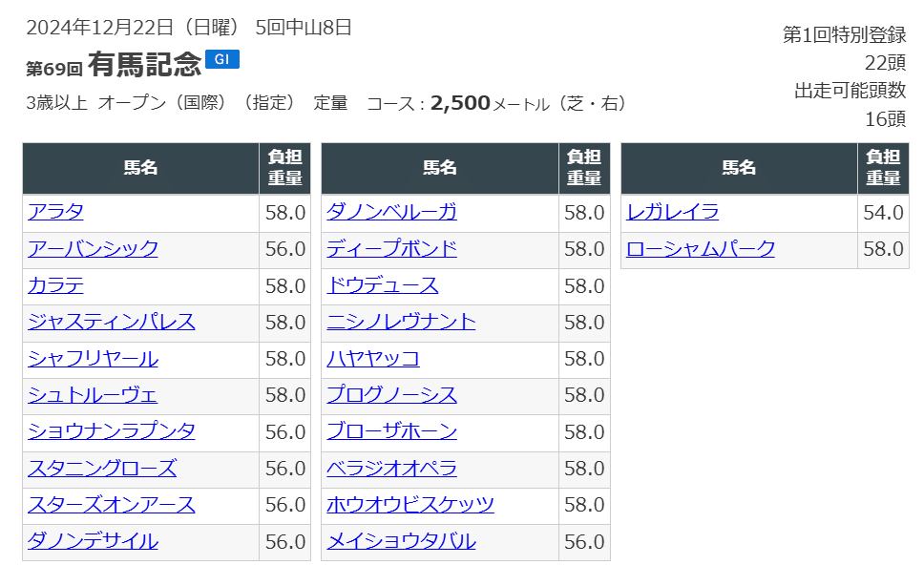This screenshot has width=924, height=586.
Task: Click the ハヤヤッコ link
Action: pyautogui.click(x=373, y=359)
